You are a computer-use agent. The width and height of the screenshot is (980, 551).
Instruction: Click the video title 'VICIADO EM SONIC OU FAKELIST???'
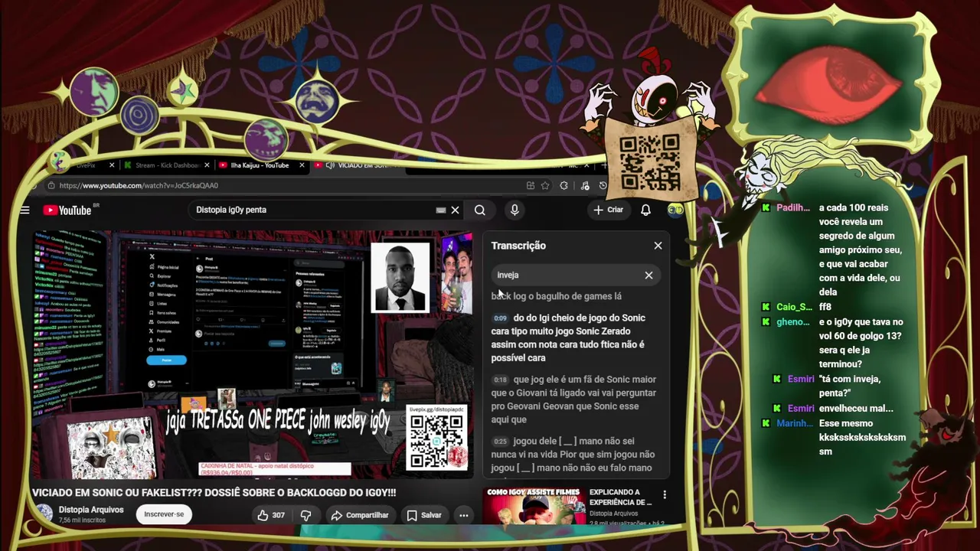pos(214,493)
